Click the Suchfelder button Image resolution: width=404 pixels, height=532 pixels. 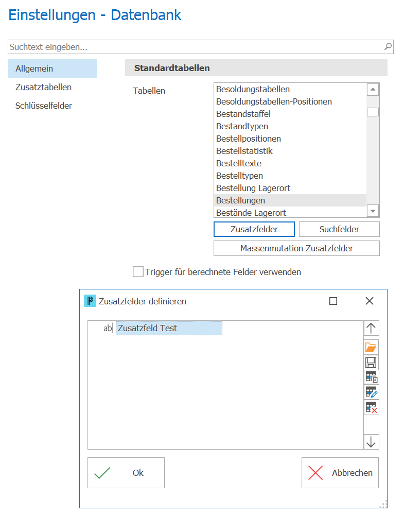pos(339,229)
